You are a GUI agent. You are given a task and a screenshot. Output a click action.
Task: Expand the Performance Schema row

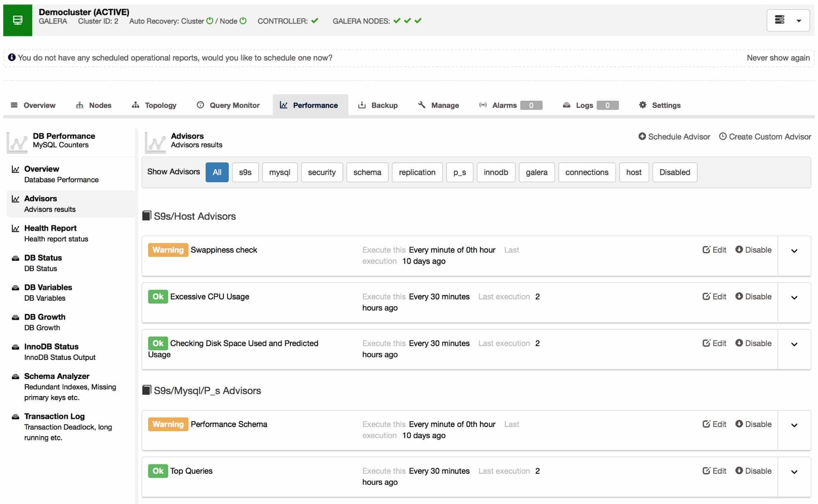pos(794,425)
